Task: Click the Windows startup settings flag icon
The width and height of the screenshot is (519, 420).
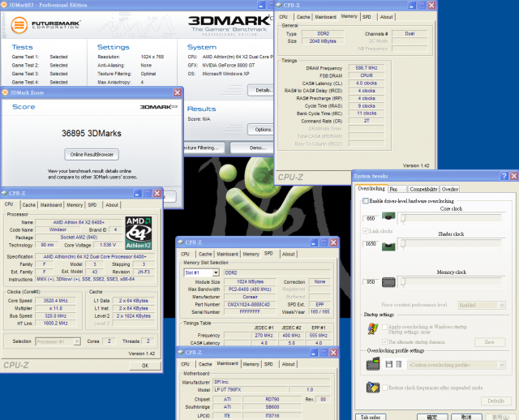Action: (373, 328)
